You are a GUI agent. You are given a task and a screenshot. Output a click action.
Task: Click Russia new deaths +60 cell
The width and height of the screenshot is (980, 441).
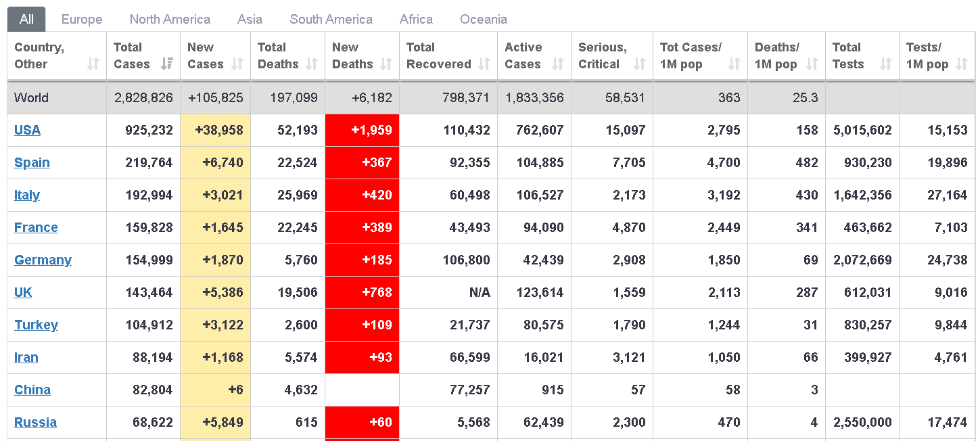coord(362,422)
